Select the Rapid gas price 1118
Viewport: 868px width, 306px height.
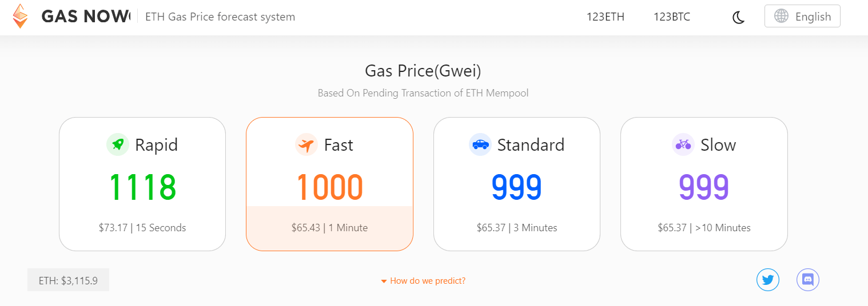pyautogui.click(x=142, y=187)
